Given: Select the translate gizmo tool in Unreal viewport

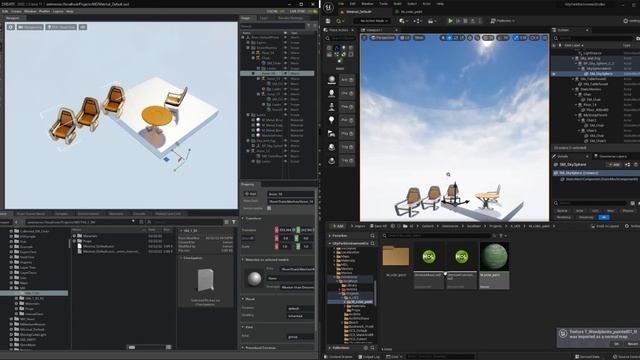Looking at the screenshot, I should tap(449, 38).
